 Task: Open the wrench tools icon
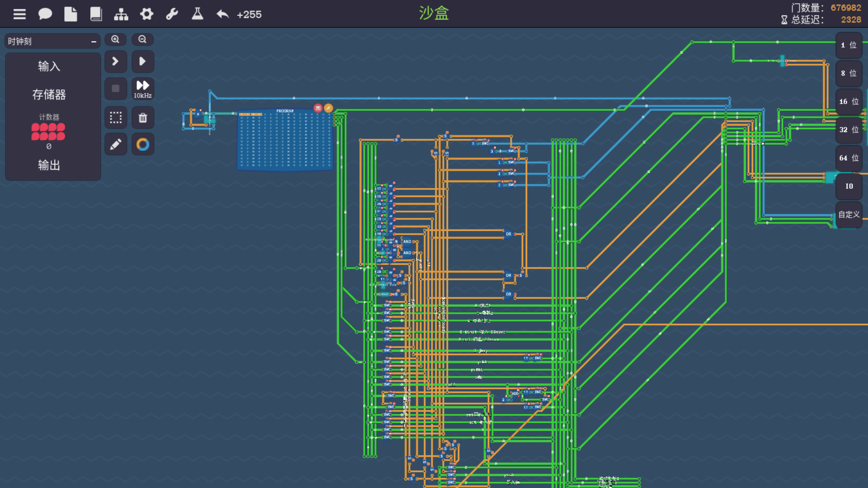[172, 14]
